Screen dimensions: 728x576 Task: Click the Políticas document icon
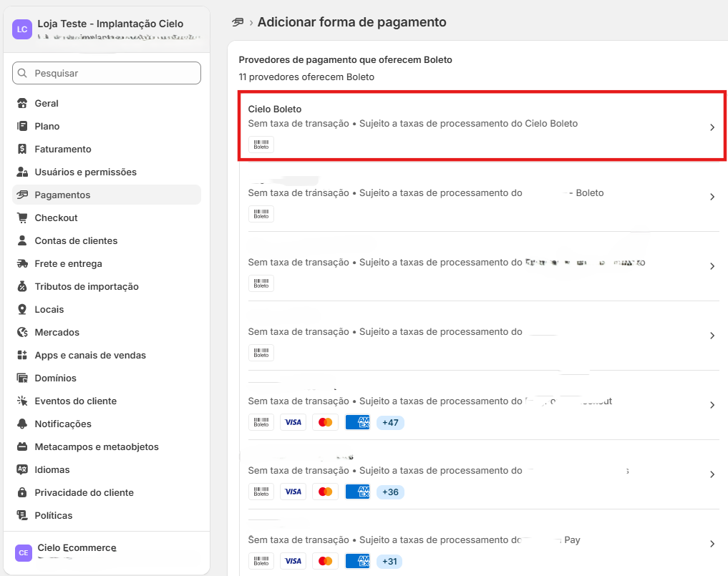[21, 515]
